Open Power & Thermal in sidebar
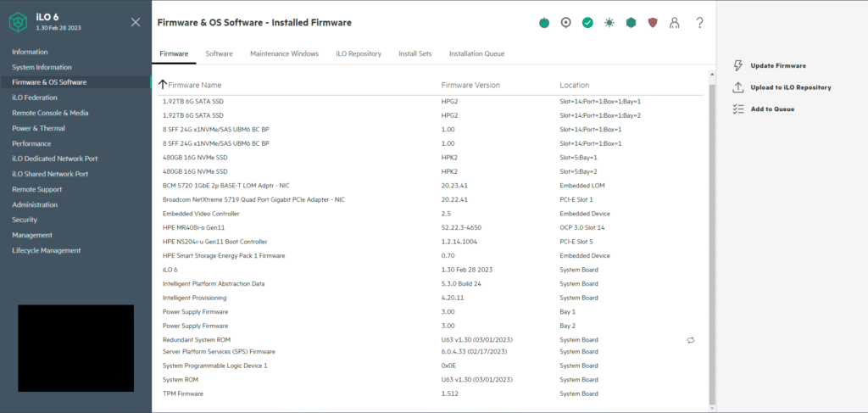The image size is (868, 413). point(39,128)
